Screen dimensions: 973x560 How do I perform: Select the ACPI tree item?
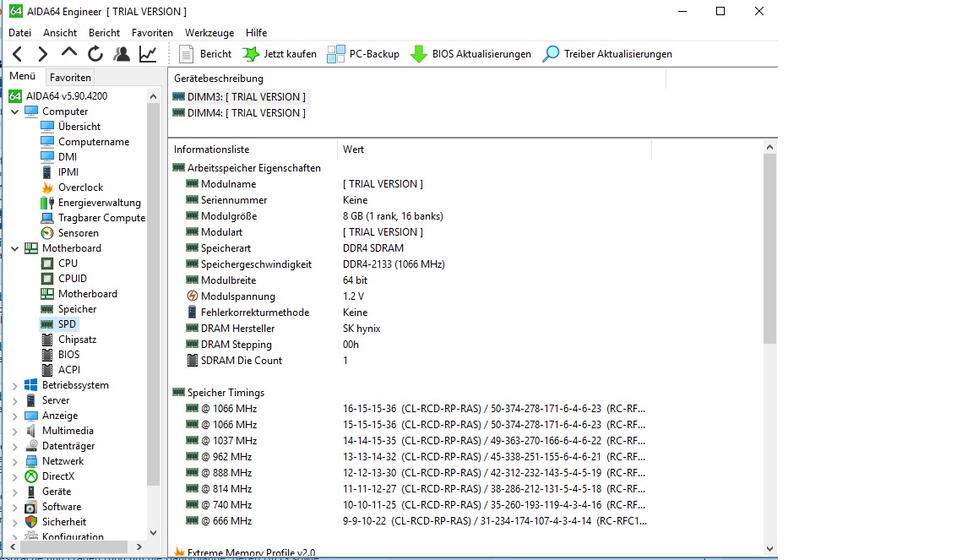pyautogui.click(x=61, y=370)
